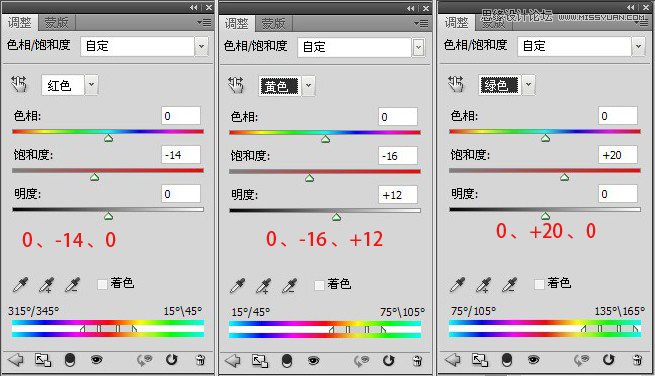Viewport: 655px width, 376px height.
Task: Open panel flyout menu in Yellow panel
Action: point(421,24)
